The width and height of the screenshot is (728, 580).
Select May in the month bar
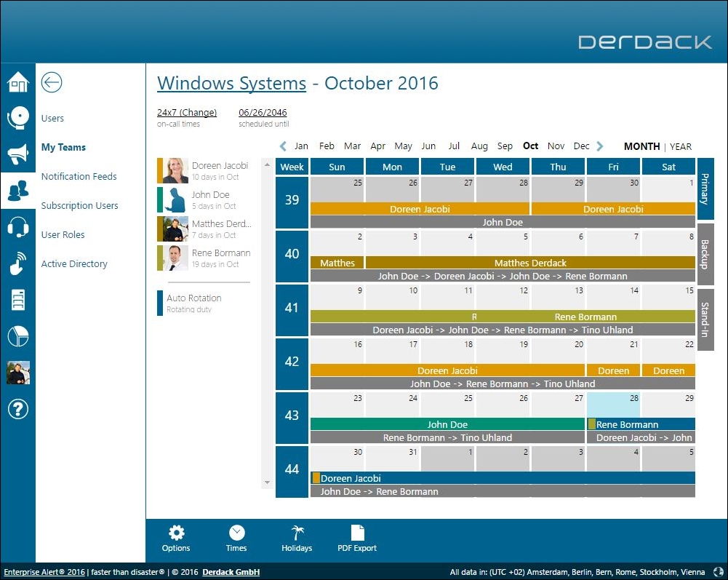coord(403,146)
